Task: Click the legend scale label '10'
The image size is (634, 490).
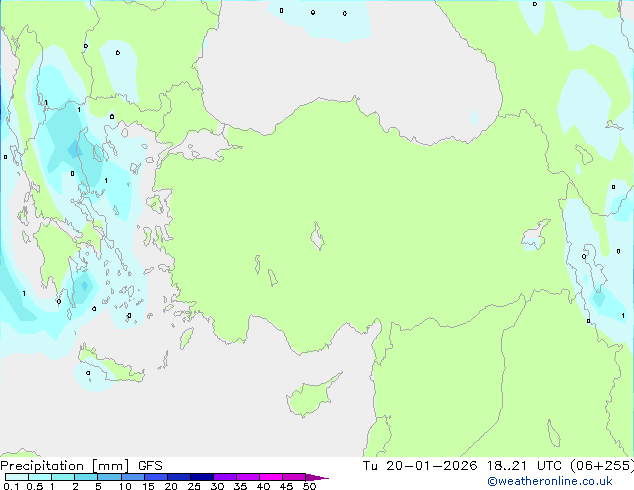Action: coord(125,486)
